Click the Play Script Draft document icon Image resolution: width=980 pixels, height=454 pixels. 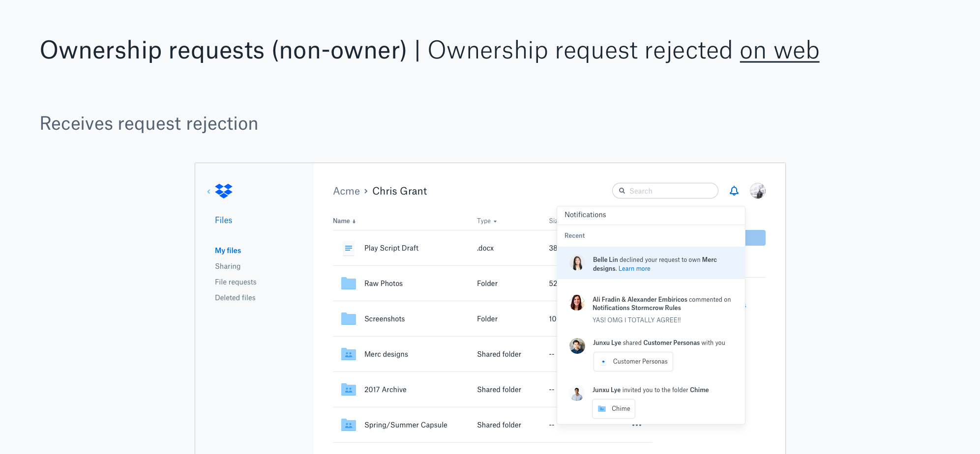[x=348, y=248]
